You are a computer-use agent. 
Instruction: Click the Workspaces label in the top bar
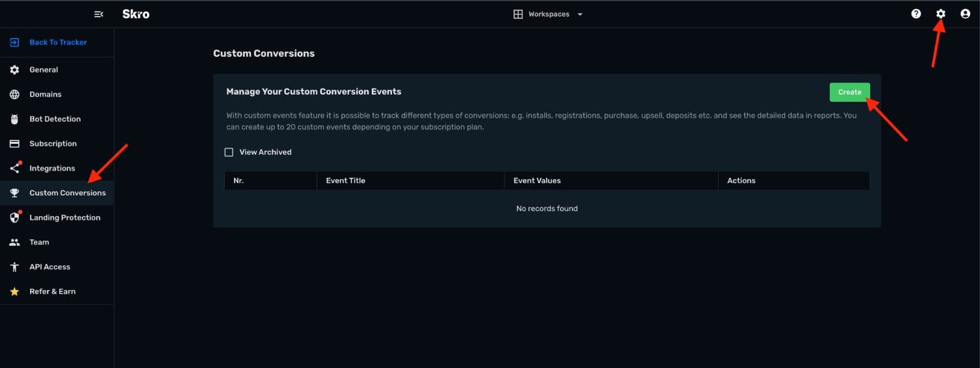pos(549,14)
